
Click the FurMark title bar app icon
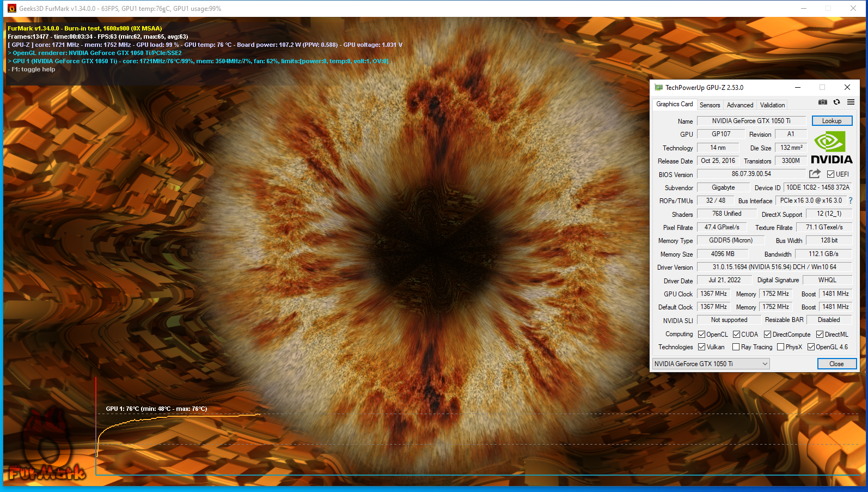(11, 8)
